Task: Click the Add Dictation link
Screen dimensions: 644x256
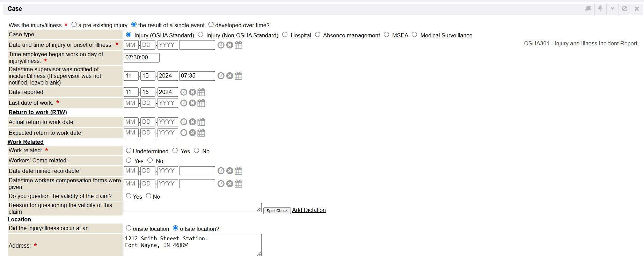Action: (x=309, y=210)
